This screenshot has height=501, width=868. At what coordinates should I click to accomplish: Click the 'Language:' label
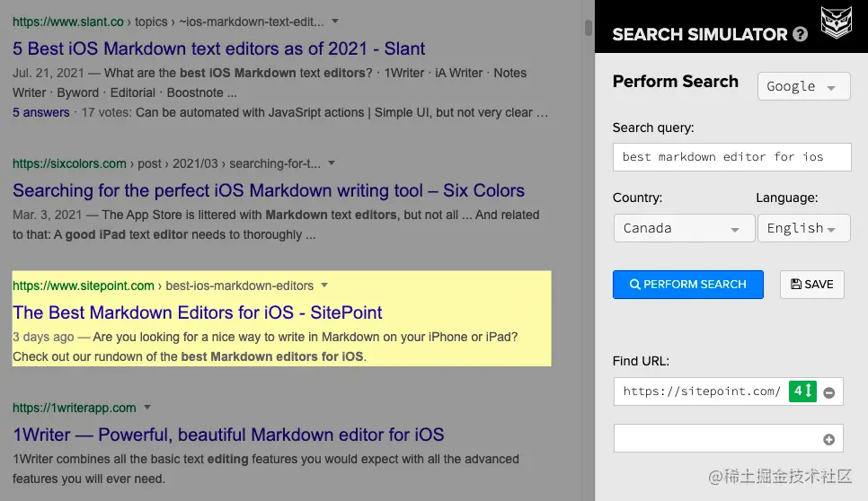click(x=786, y=198)
